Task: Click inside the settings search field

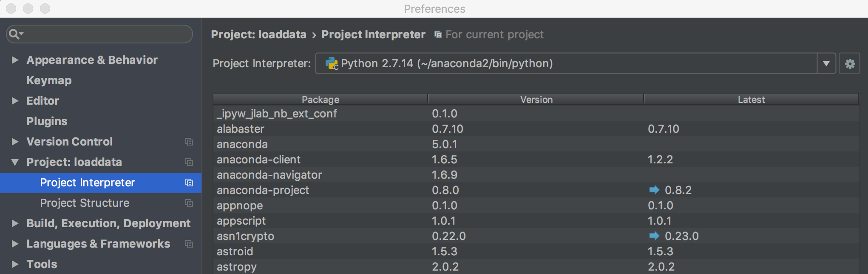Action: pyautogui.click(x=106, y=34)
